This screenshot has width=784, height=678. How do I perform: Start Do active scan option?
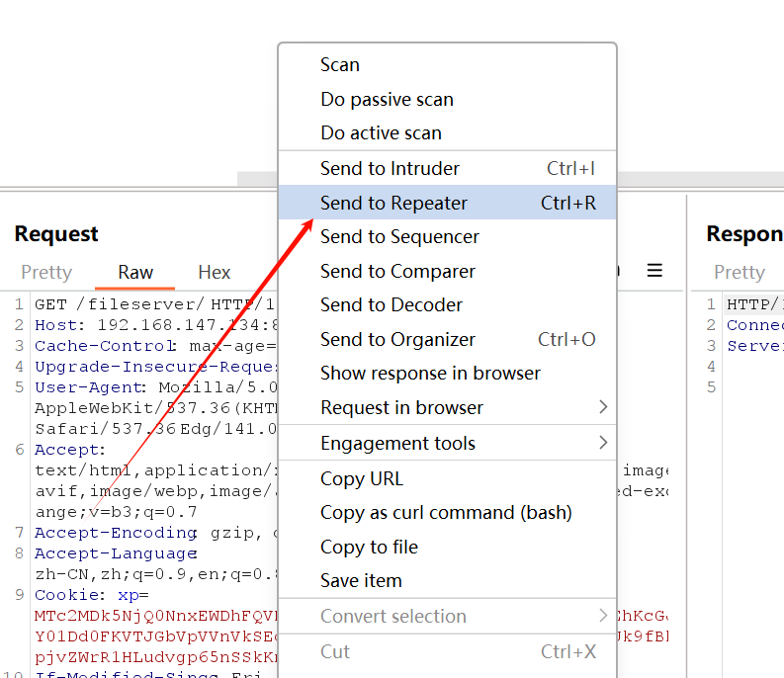381,133
